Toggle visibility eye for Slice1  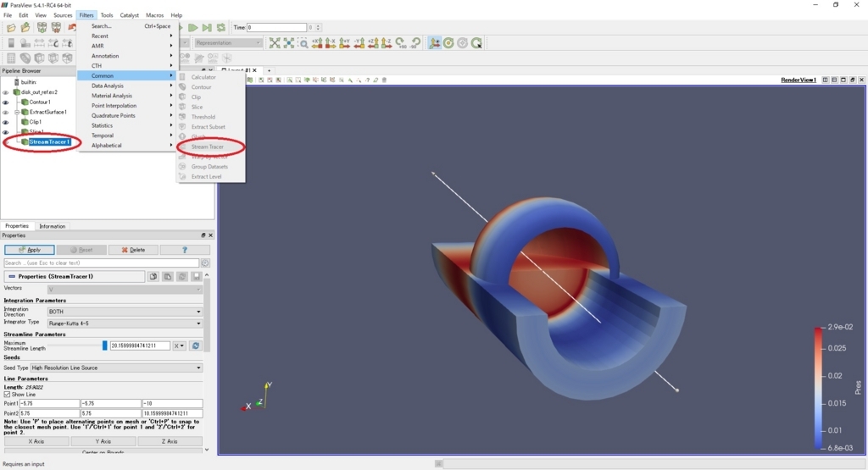6,132
